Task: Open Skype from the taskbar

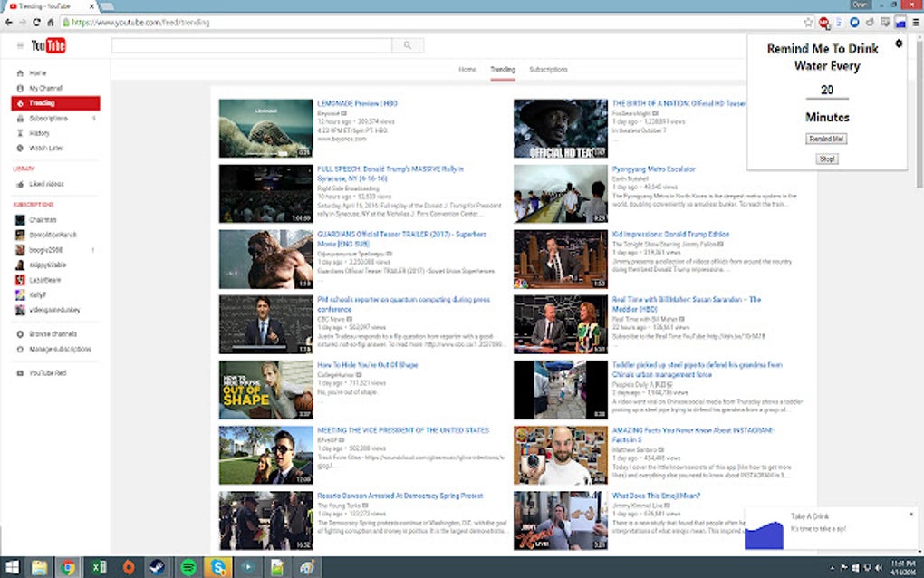Action: tap(217, 568)
